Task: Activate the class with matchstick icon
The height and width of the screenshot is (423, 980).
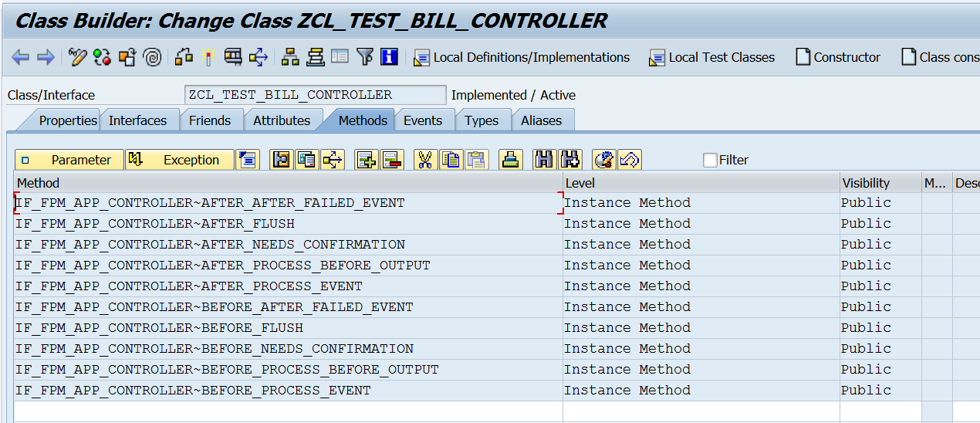Action: (x=208, y=57)
